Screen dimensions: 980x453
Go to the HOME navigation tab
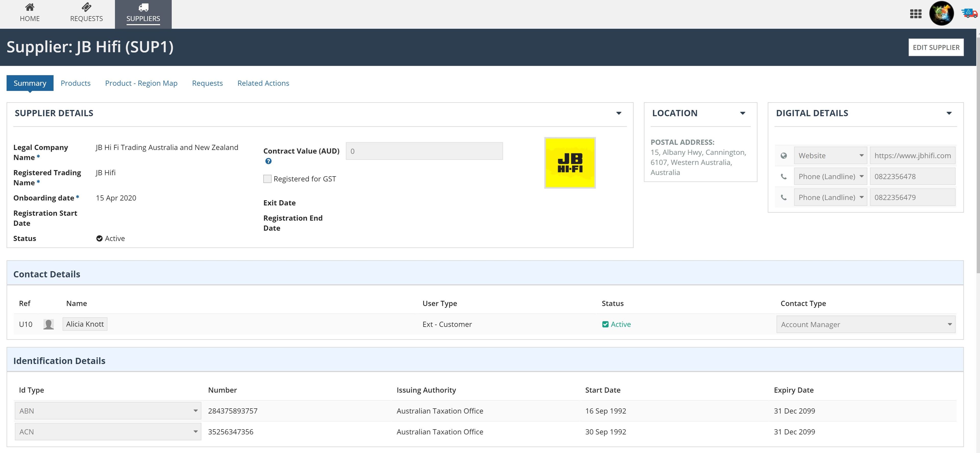point(30,14)
